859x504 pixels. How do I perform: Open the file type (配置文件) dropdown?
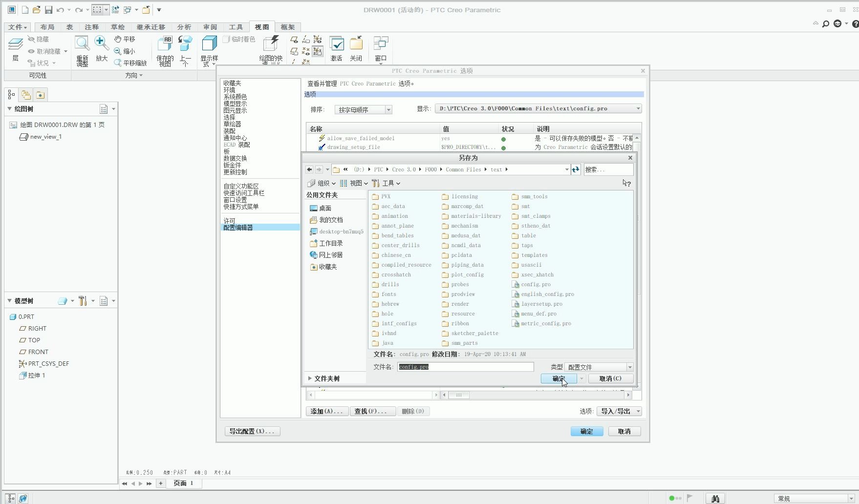point(599,367)
